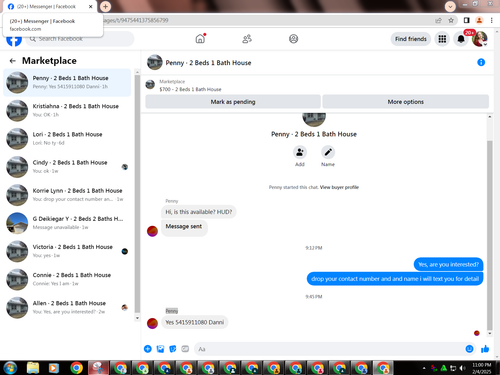Click the taskbar clock showing 11:00 PM
This screenshot has height=375, width=500.
click(482, 368)
